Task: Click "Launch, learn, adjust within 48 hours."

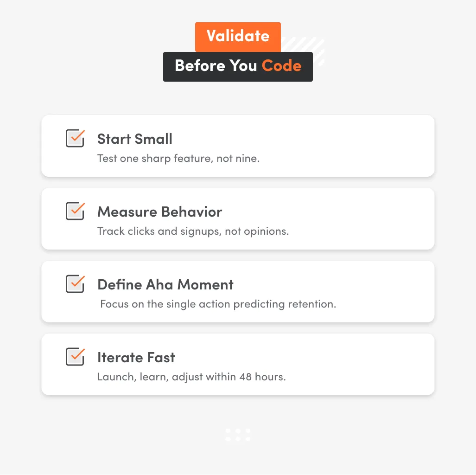Action: coord(191,377)
